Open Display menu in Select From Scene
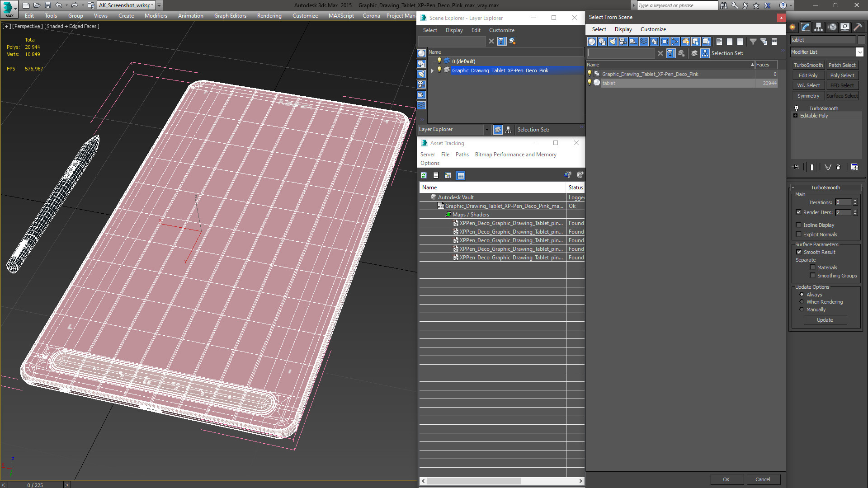Image resolution: width=868 pixels, height=488 pixels. pos(623,29)
